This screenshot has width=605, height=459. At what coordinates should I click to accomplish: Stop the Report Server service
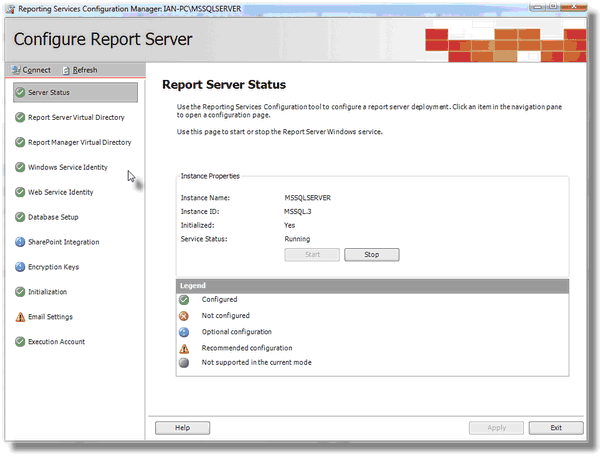coord(372,255)
